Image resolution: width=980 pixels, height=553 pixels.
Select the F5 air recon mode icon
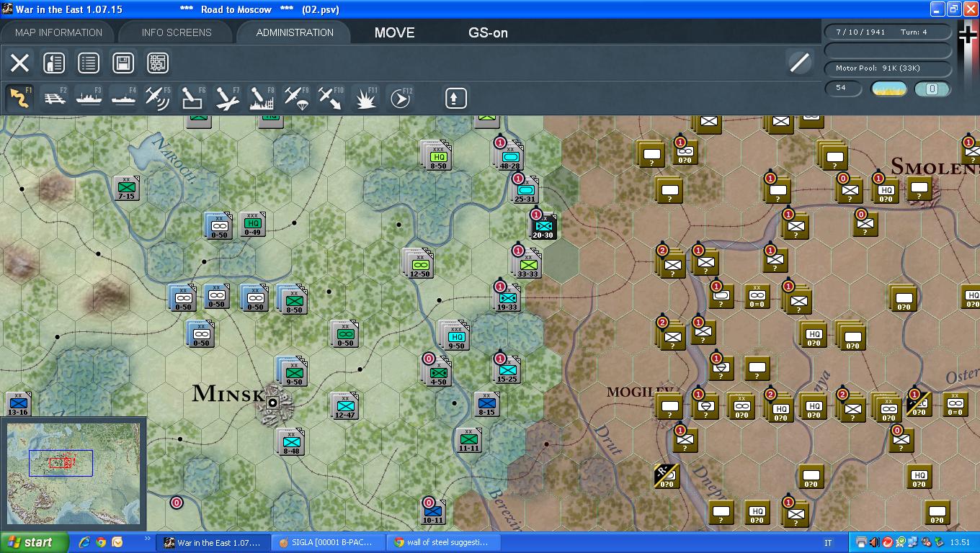click(x=158, y=98)
